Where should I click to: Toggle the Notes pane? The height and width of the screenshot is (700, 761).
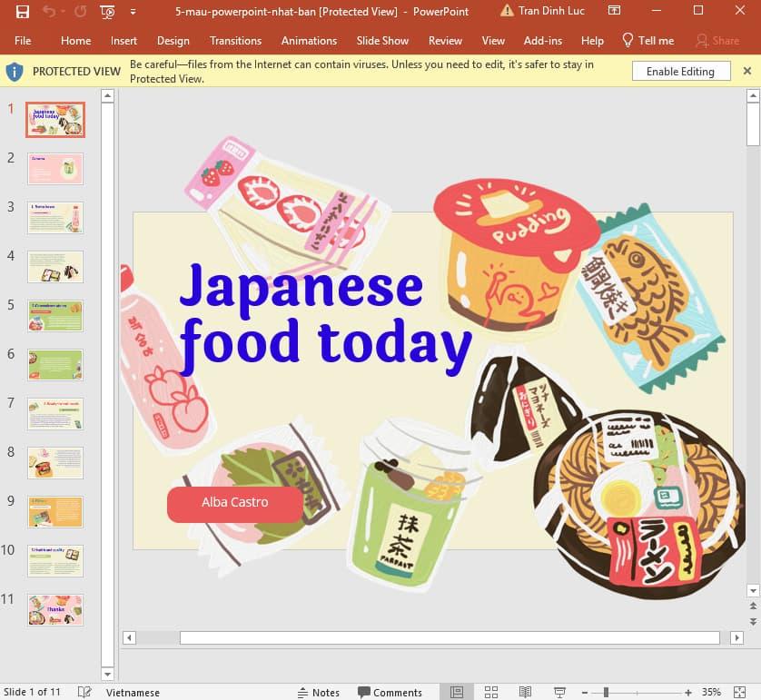(x=320, y=692)
